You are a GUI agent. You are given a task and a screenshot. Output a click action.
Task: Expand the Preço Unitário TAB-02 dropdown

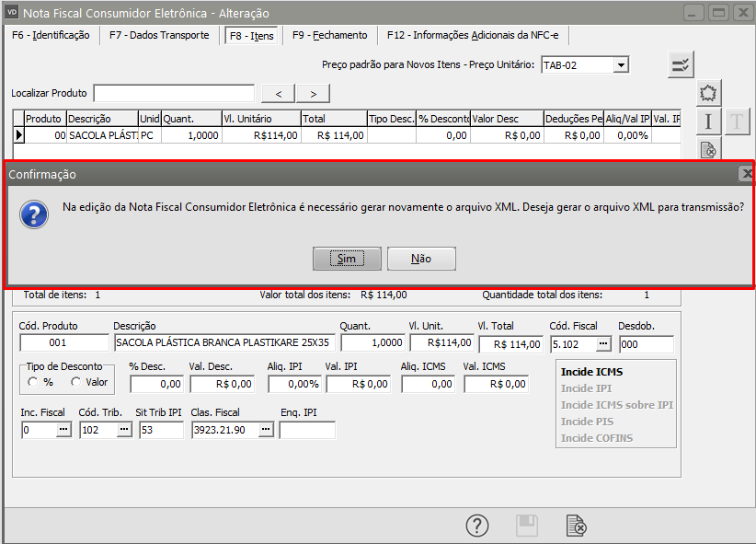click(621, 64)
